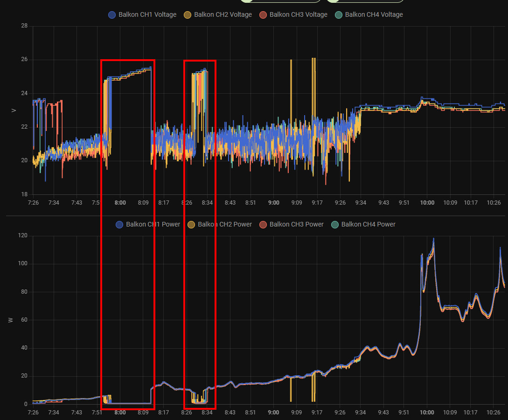Click the 9:34 tick on voltage chart axis
Viewport: 508px width, 420px height.
[361, 203]
